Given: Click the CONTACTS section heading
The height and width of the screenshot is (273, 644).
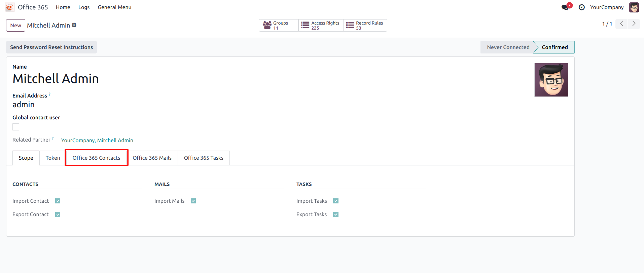Looking at the screenshot, I should pos(25,184).
